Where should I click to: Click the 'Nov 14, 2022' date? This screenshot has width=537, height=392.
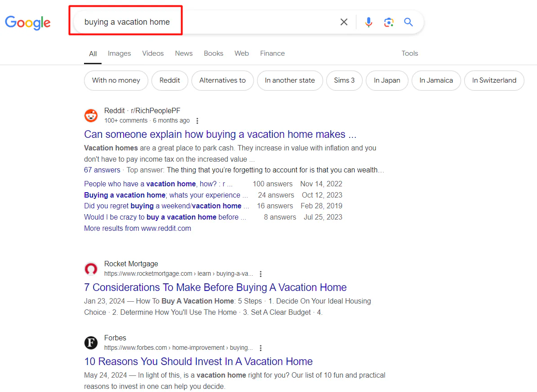point(321,184)
